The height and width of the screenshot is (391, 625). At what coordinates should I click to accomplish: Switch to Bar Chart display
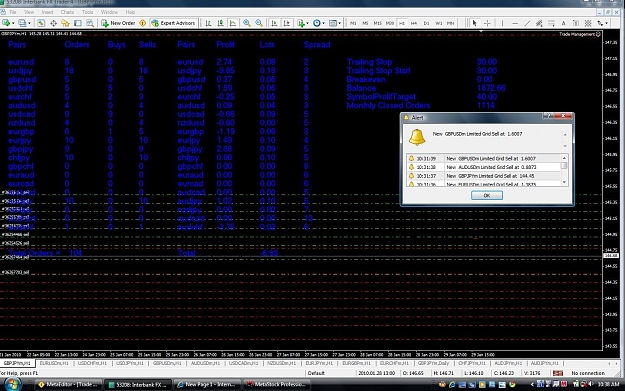tap(208, 23)
